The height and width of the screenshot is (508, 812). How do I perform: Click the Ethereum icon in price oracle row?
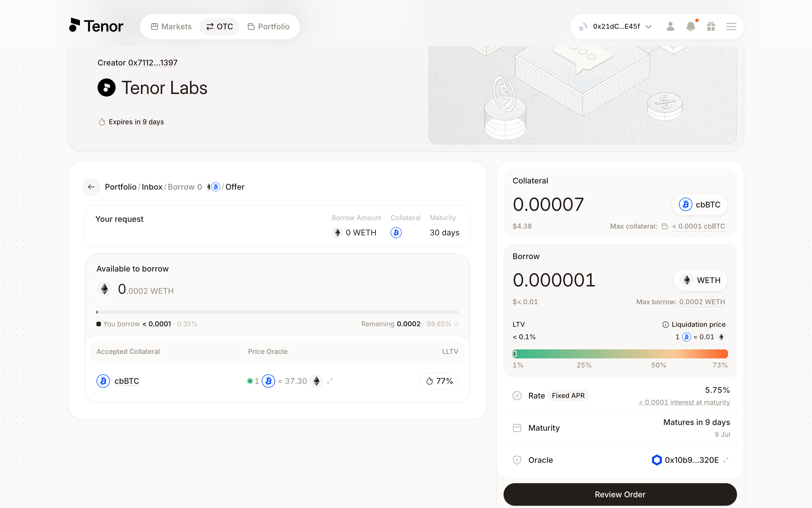(x=316, y=381)
